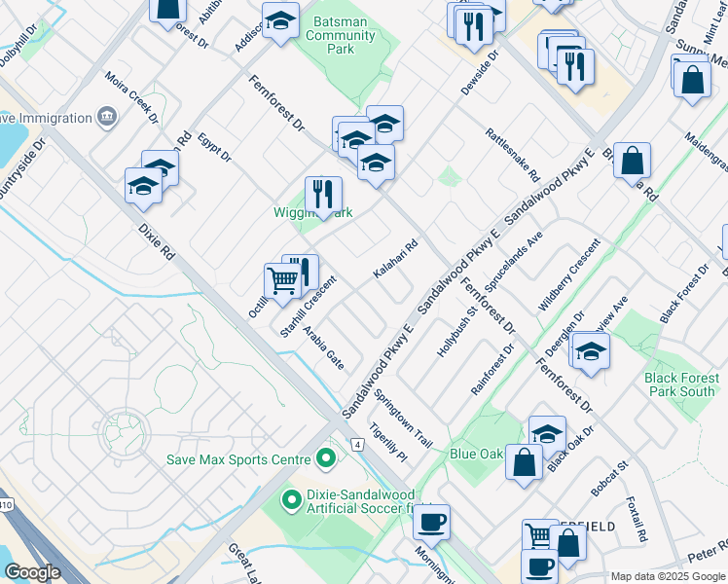Click the Save Immigration government building marker
Viewport: 728px width, 584px height.
[107, 119]
